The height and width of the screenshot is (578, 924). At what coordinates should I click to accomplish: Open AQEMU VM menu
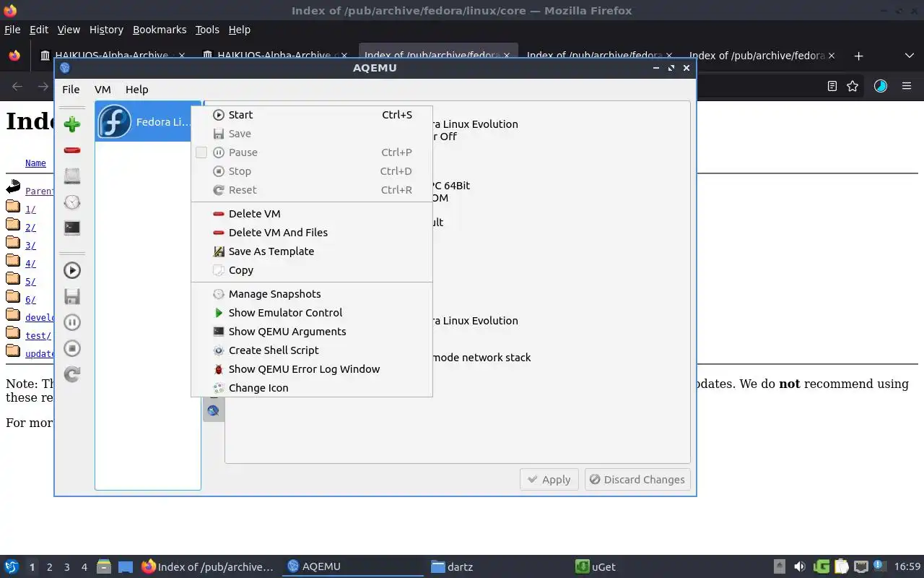pyautogui.click(x=103, y=90)
